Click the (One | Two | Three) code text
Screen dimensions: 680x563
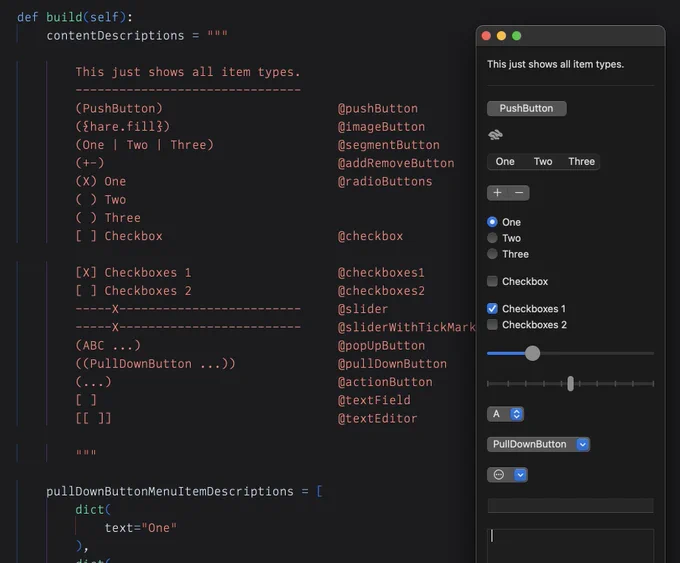144,145
